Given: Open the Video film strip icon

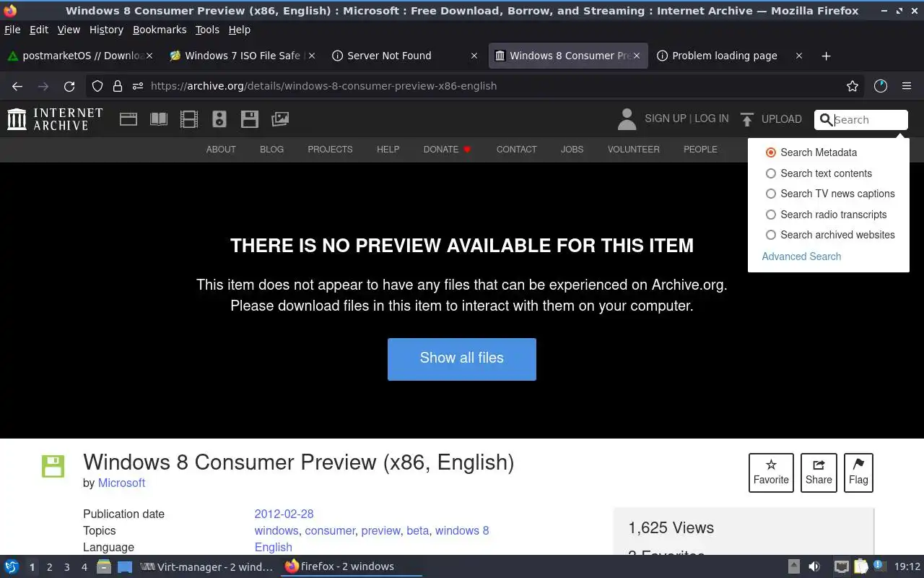Looking at the screenshot, I should coord(189,119).
